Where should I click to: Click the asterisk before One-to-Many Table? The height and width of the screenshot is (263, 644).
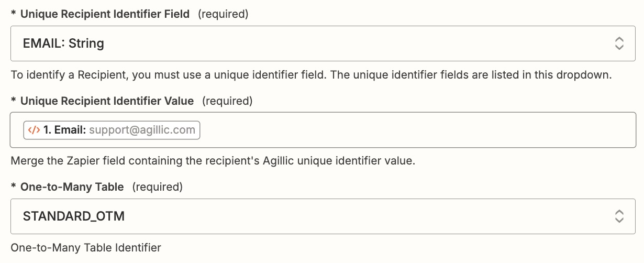coord(14,186)
